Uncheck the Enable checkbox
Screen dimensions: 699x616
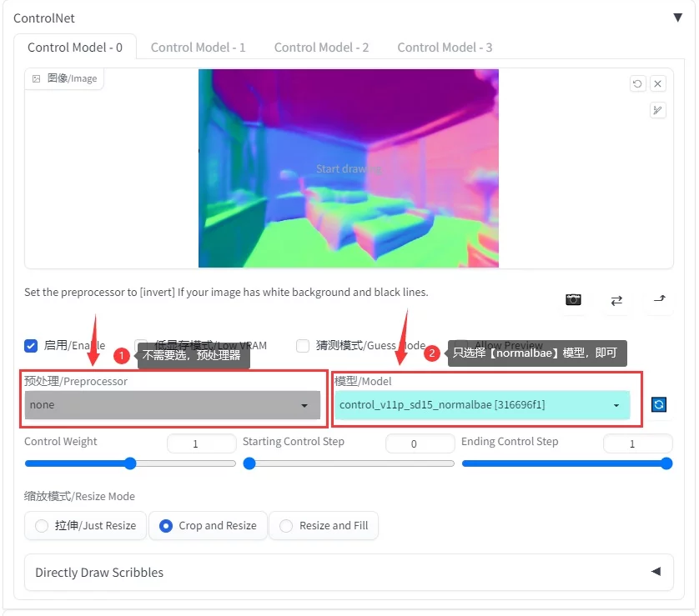click(x=31, y=345)
